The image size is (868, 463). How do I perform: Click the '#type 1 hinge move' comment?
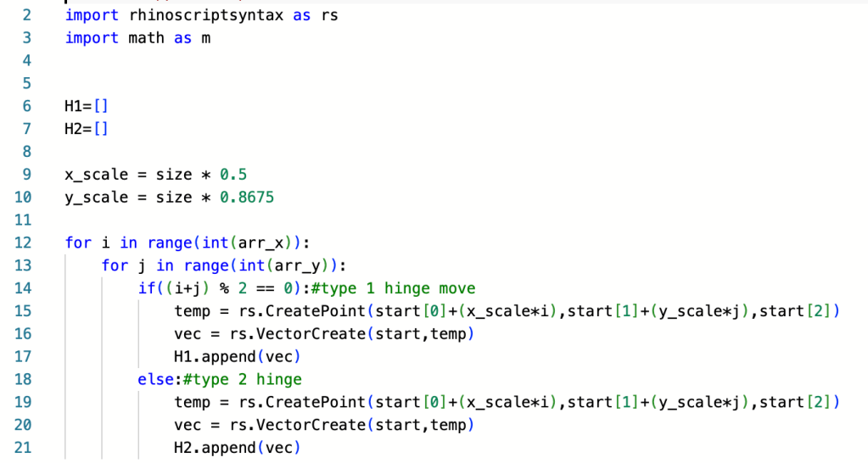394,289
